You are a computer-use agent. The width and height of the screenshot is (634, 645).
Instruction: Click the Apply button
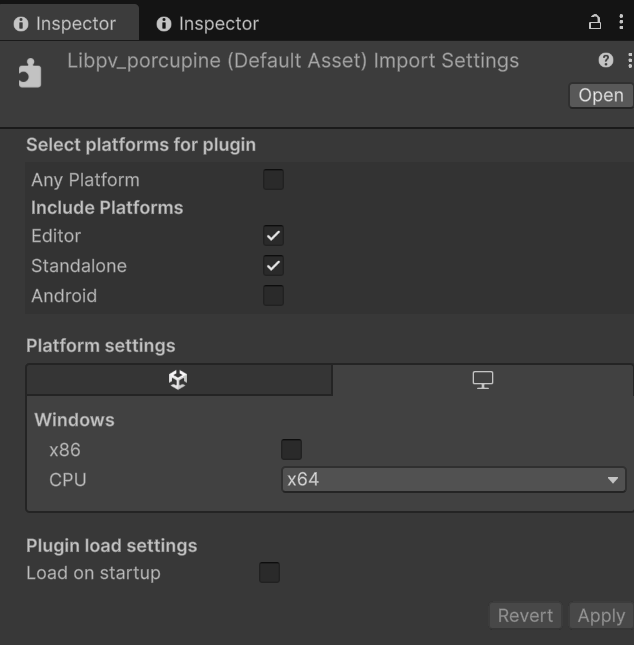(x=601, y=616)
